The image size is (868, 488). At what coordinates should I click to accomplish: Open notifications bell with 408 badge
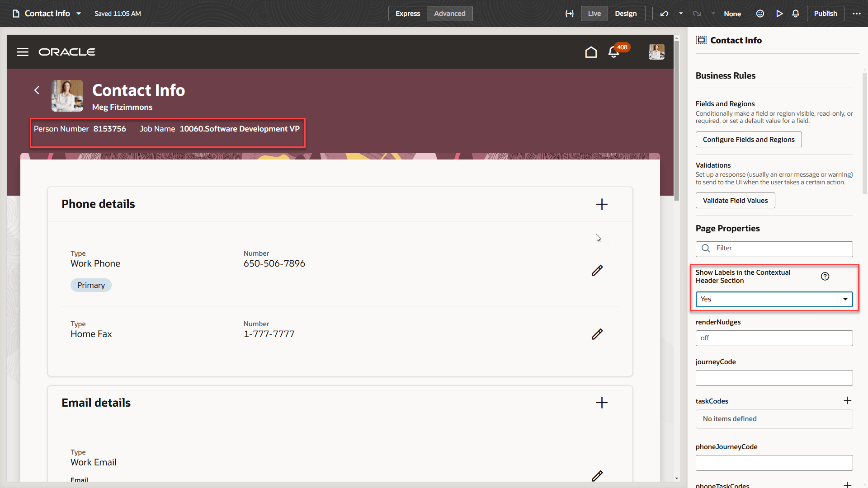614,52
